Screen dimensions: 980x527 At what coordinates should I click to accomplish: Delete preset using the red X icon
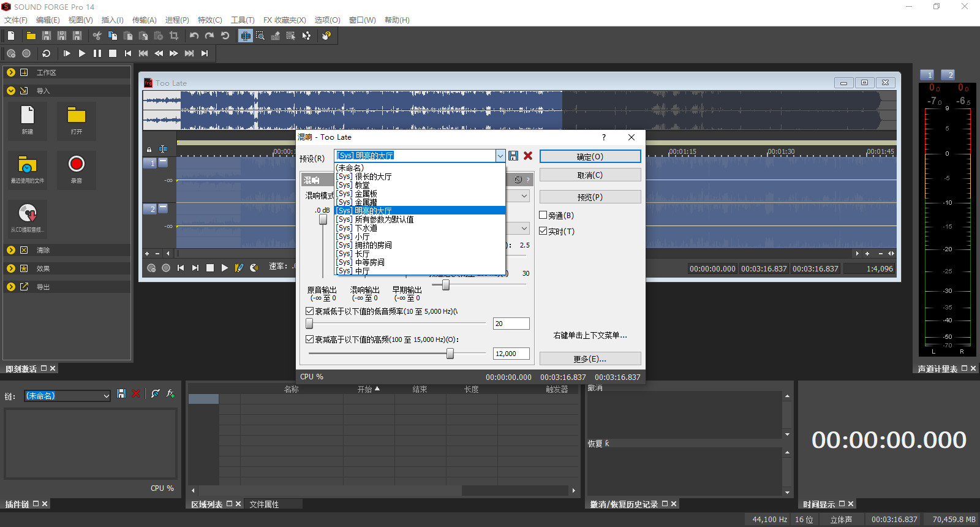pos(528,156)
